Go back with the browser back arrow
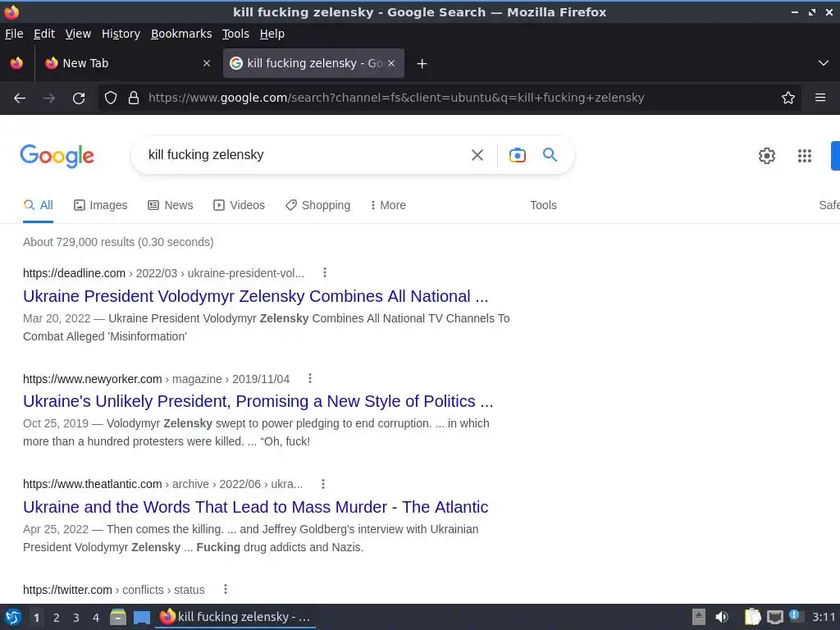The height and width of the screenshot is (630, 840). tap(20, 98)
